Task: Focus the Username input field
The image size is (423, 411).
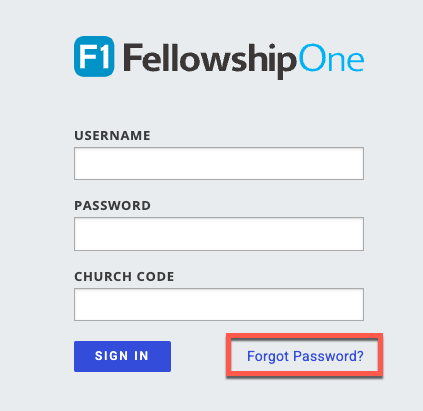Action: click(x=219, y=163)
